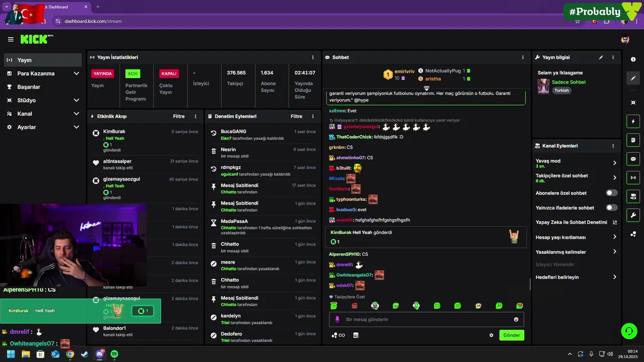Open Discord from the taskbar
The width and height of the screenshot is (644, 362).
click(100, 354)
